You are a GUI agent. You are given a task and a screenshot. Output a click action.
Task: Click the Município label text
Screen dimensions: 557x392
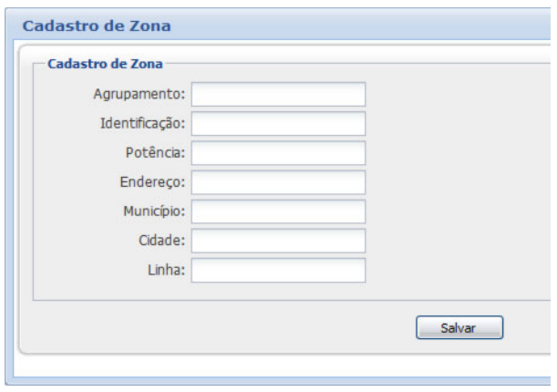(153, 211)
